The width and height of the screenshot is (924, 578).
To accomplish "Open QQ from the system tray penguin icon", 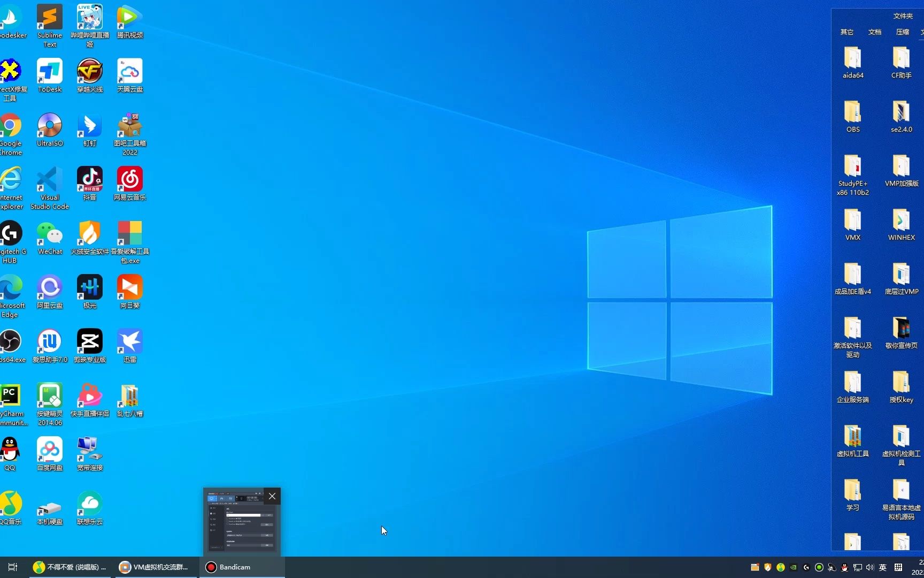I will 845,567.
